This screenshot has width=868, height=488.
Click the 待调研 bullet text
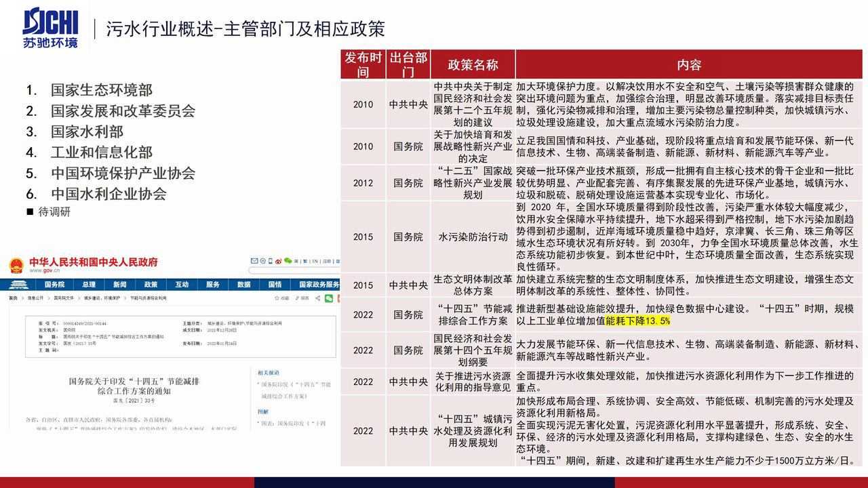pos(54,211)
